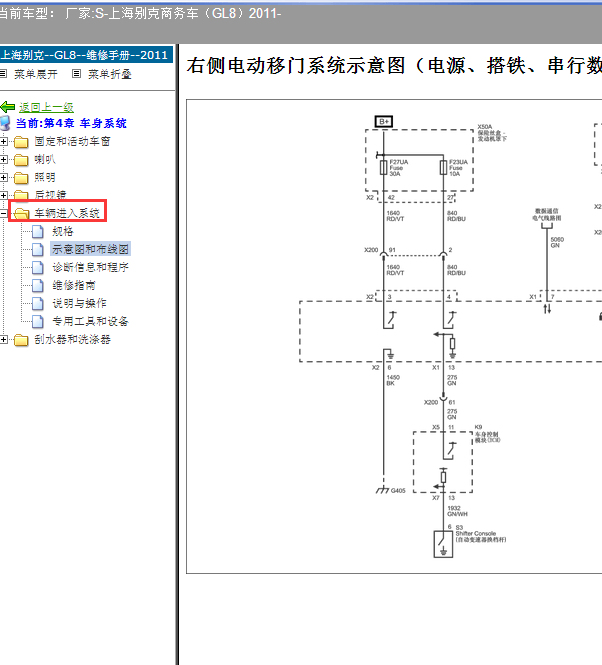
Task: Click the green back arrow icon
Action: pos(8,107)
